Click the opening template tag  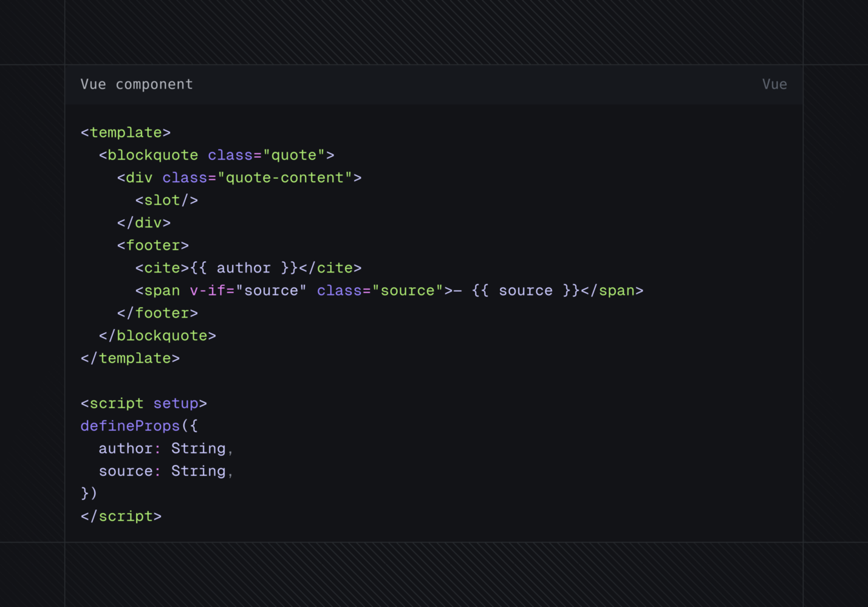pos(125,132)
